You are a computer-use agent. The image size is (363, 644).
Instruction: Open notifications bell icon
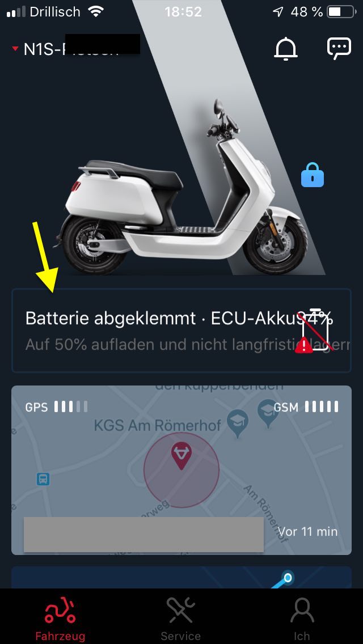(286, 49)
